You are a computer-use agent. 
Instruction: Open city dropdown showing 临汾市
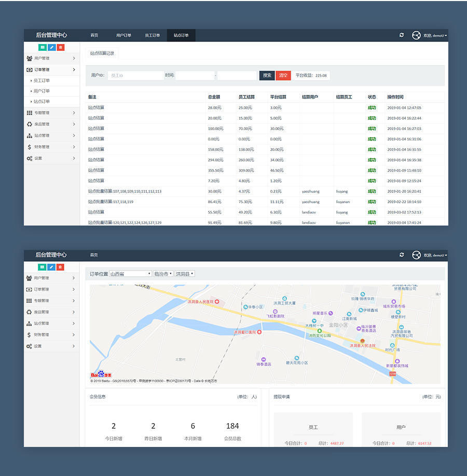coord(163,274)
